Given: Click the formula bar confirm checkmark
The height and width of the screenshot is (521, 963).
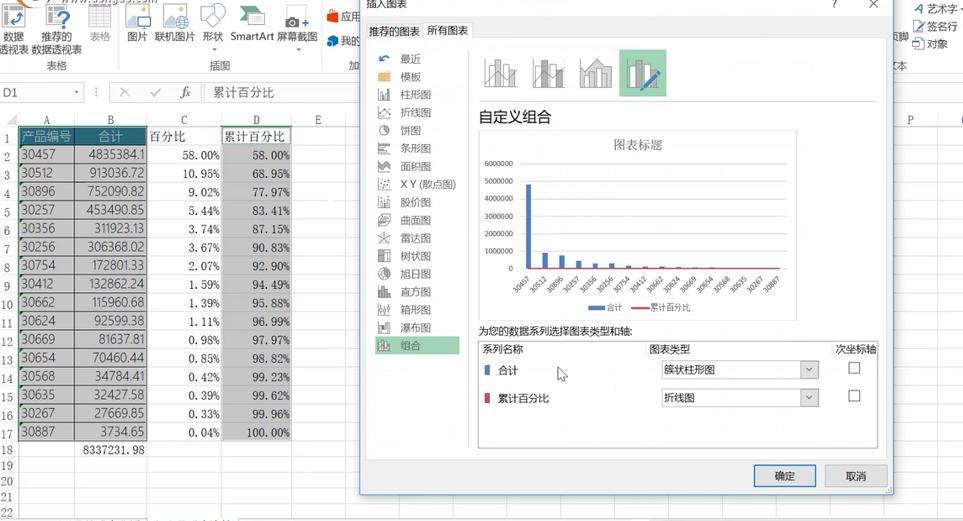Looking at the screenshot, I should coord(155,93).
